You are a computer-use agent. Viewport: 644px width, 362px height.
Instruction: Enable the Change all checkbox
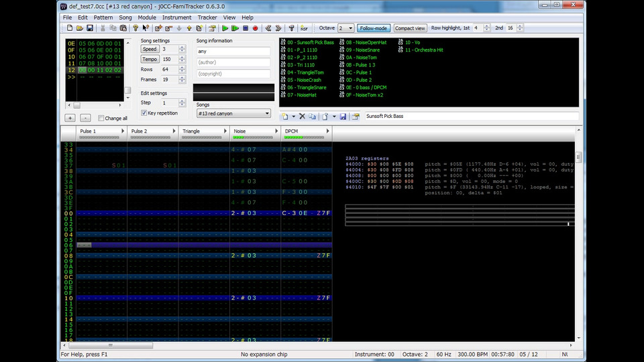[x=100, y=118]
